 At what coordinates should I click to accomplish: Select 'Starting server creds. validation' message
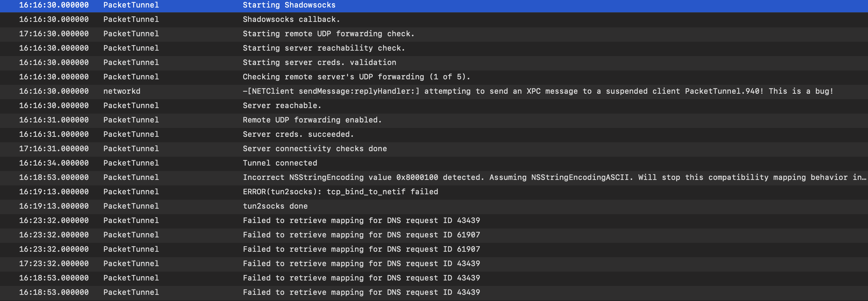(x=319, y=63)
